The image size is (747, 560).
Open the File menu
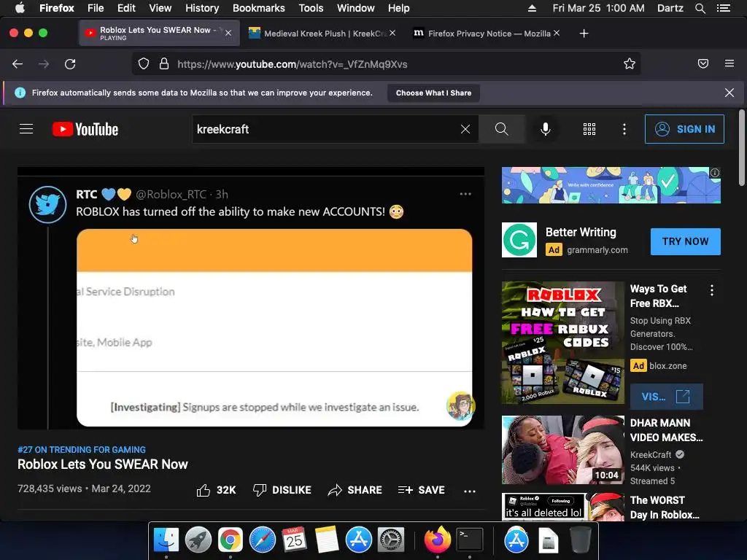point(96,8)
